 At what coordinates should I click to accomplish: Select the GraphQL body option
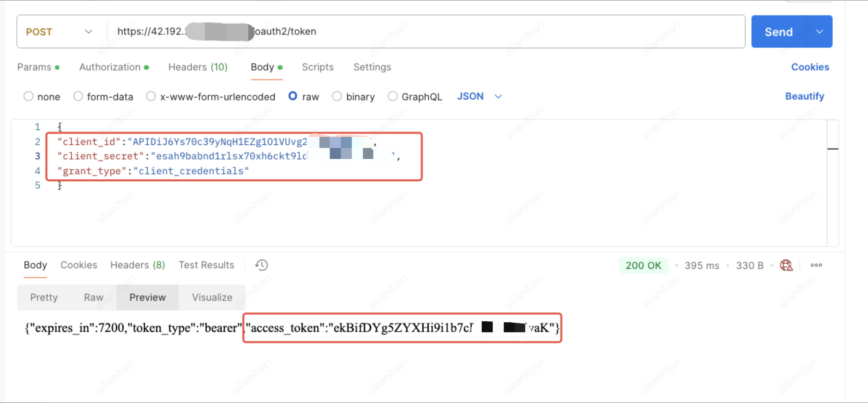[392, 96]
